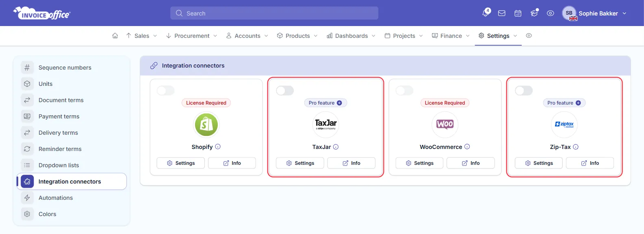Click the Sequence numbers hash icon

[27, 68]
